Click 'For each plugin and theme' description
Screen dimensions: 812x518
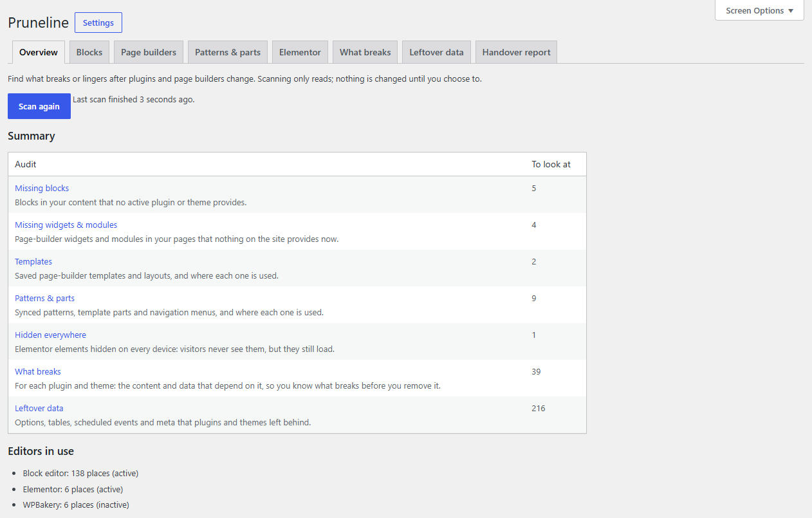tap(228, 385)
